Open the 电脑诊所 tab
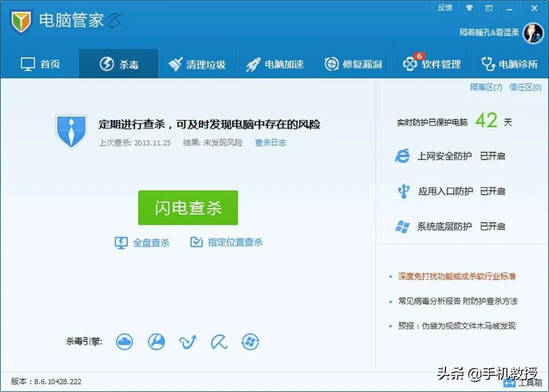 click(510, 64)
